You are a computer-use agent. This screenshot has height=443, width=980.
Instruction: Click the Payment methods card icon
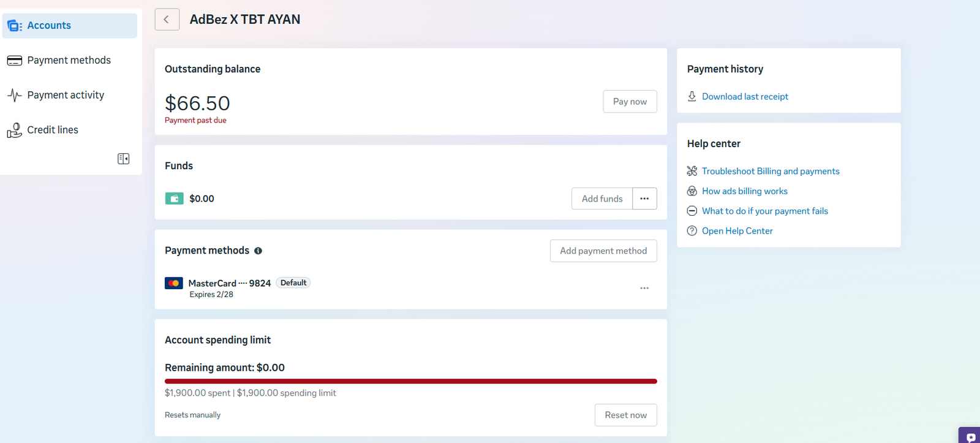(x=15, y=61)
